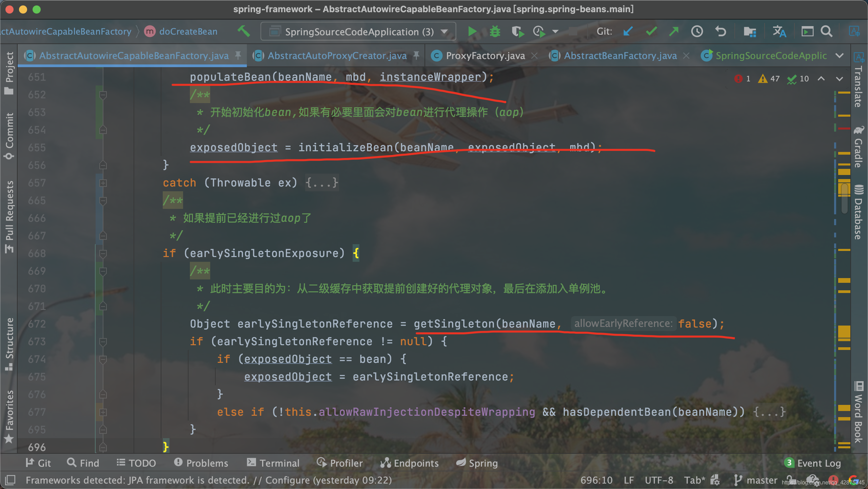Click the Debug bug icon
868x489 pixels.
click(495, 32)
